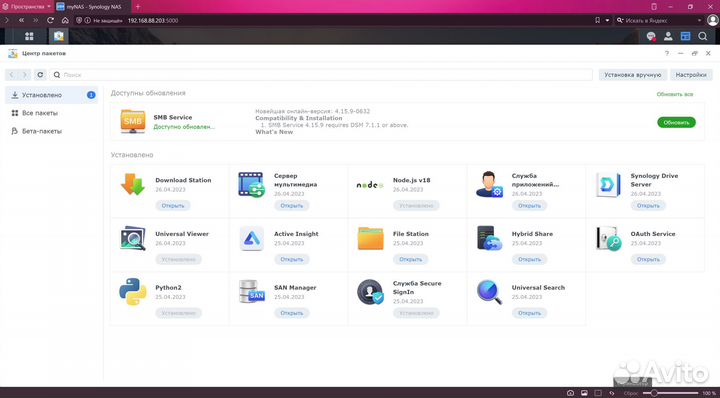Screen dimensions: 720x398
Task: Click the Active Insight icon
Action: [x=252, y=238]
